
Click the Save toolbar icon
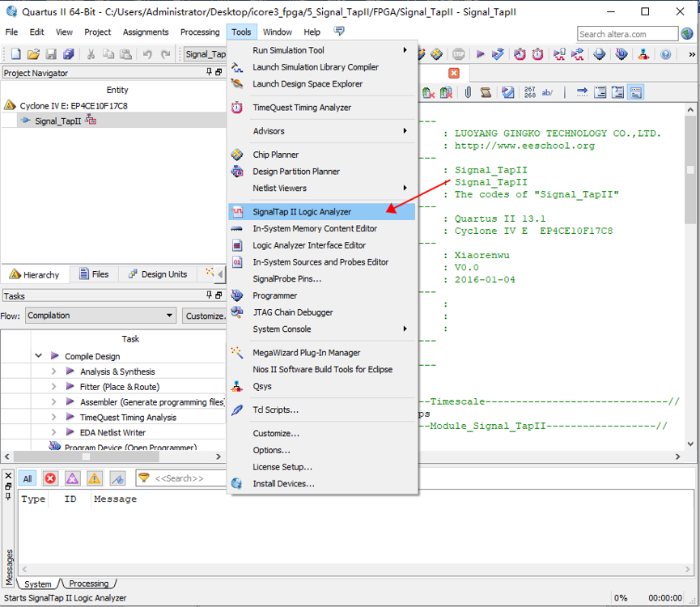coord(51,54)
